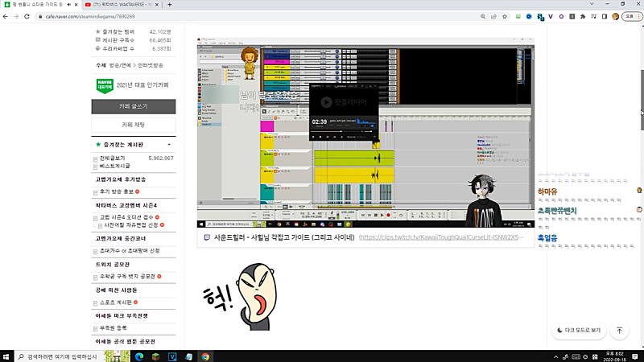Open the Chrome taskbar icon

pyautogui.click(x=205, y=356)
